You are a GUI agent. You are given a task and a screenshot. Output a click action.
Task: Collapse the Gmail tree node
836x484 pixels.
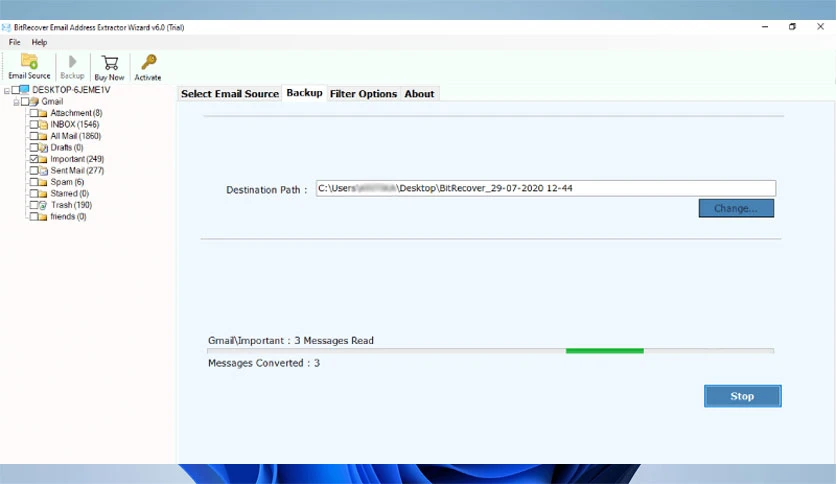[x=17, y=102]
